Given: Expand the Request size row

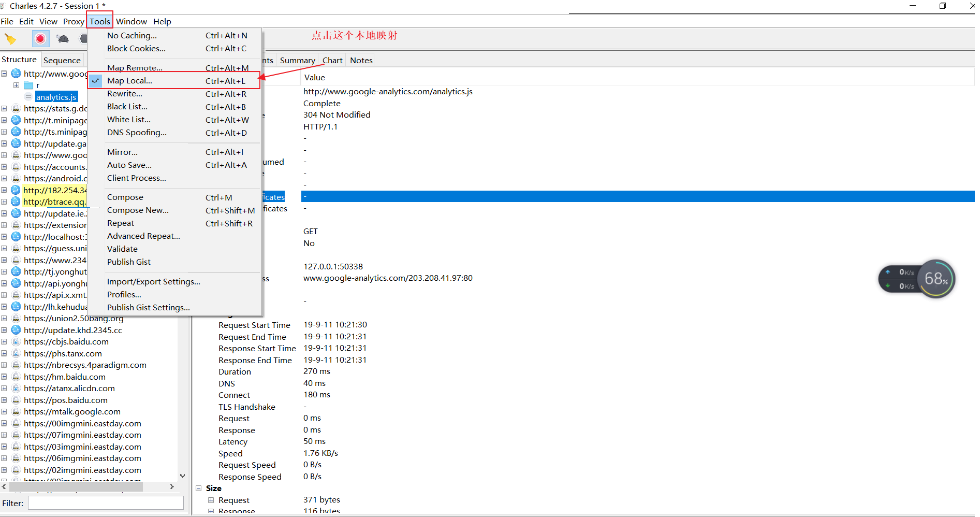Looking at the screenshot, I should coord(211,500).
